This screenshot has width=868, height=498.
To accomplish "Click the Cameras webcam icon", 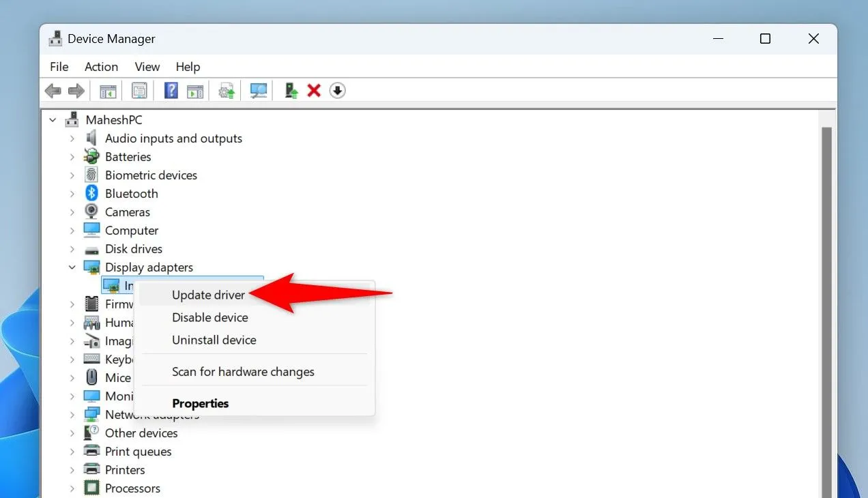I will [91, 212].
